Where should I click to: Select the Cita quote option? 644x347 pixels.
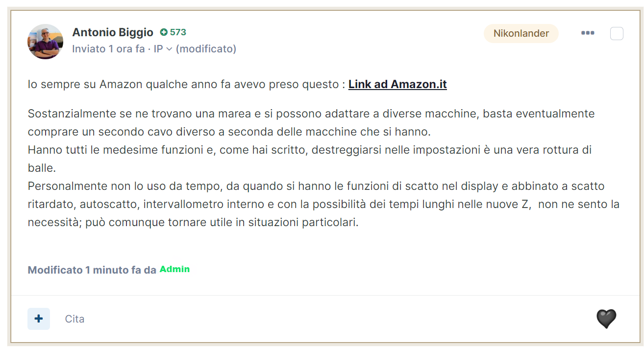click(74, 319)
